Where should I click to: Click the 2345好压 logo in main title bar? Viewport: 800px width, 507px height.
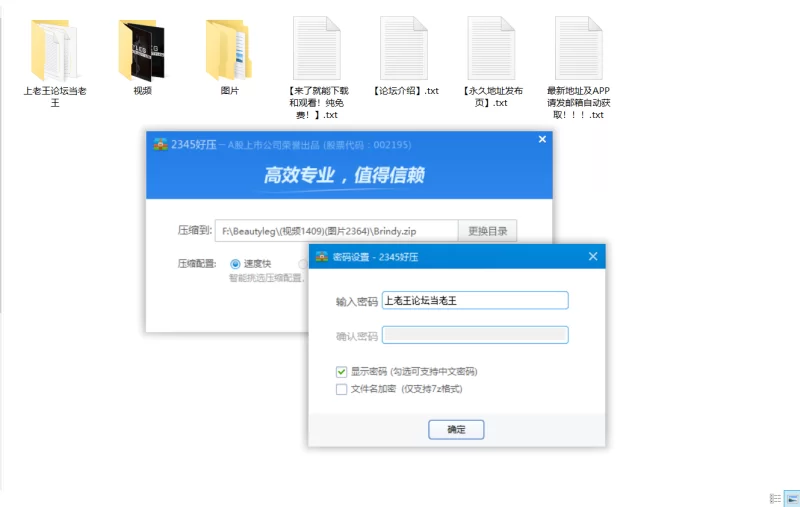(161, 144)
